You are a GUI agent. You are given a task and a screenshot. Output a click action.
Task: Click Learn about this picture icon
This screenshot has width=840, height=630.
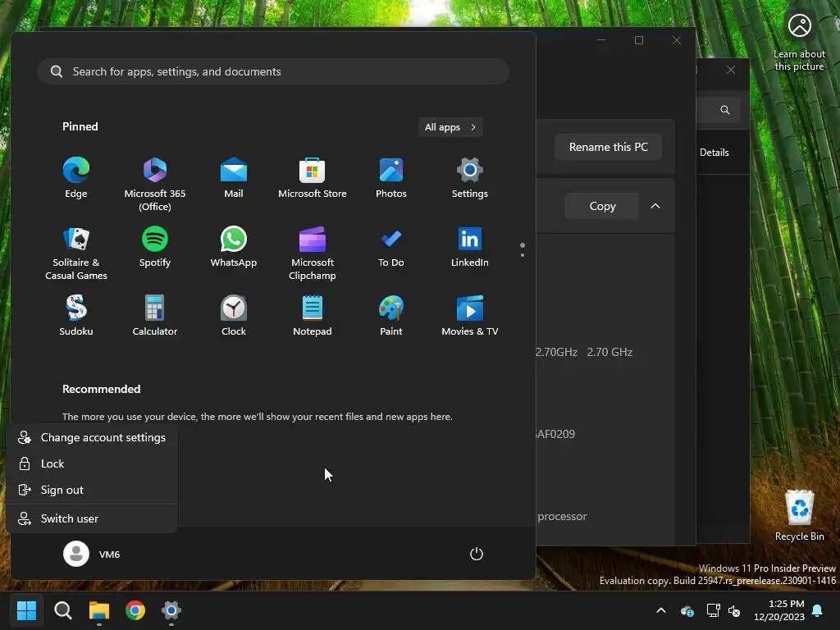tap(799, 25)
